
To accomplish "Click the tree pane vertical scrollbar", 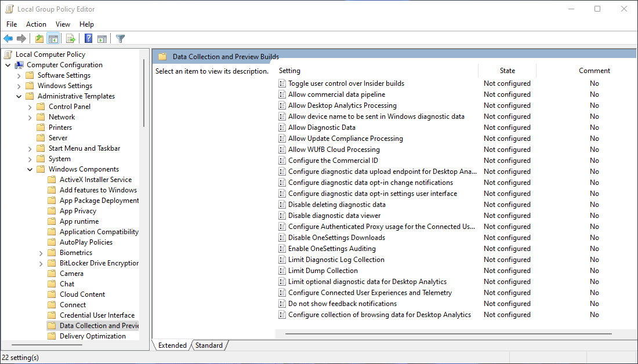I will 144,93.
